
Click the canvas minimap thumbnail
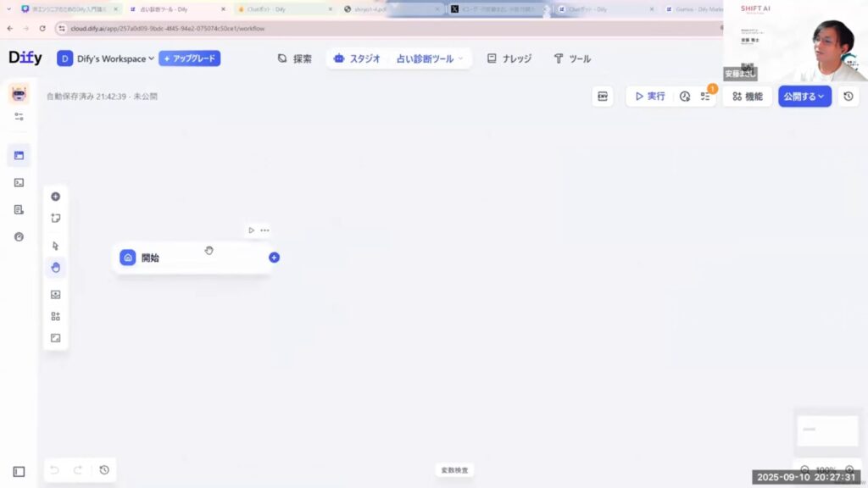tap(827, 430)
